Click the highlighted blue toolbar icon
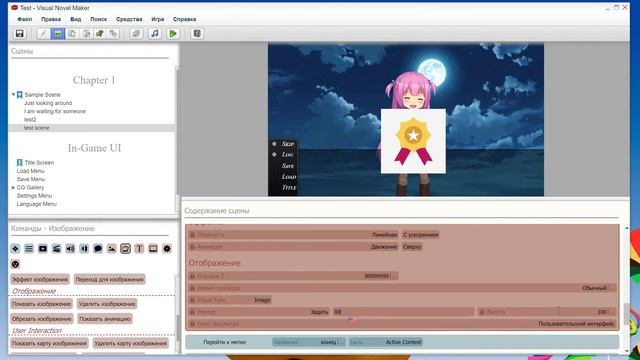Screen dimensions: 640x360 [58, 33]
